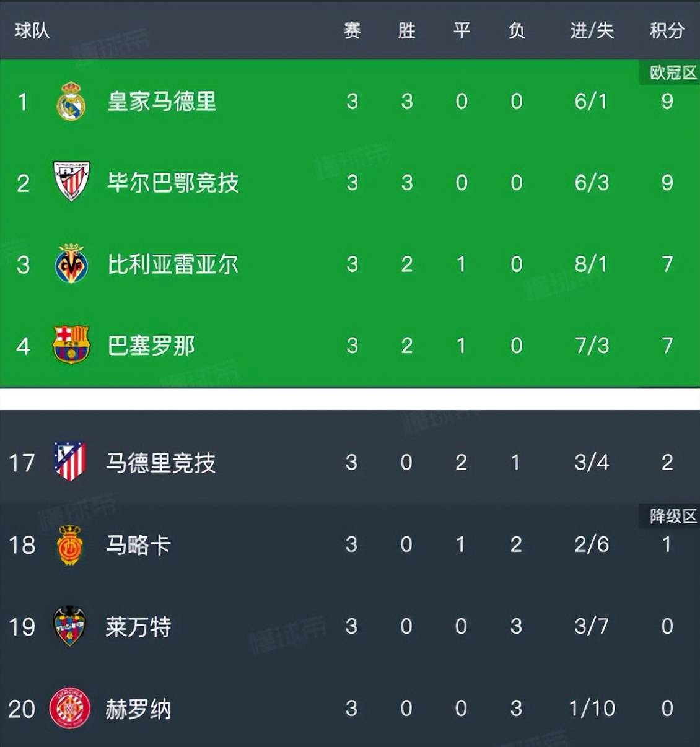Click the Villarreal club crest
Image resolution: width=700 pixels, height=747 pixels.
point(71,264)
